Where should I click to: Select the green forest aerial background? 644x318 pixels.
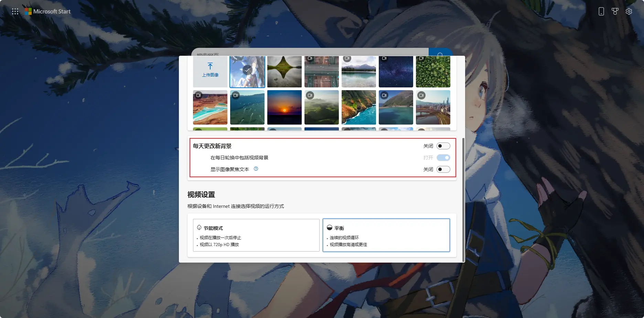pyautogui.click(x=433, y=72)
